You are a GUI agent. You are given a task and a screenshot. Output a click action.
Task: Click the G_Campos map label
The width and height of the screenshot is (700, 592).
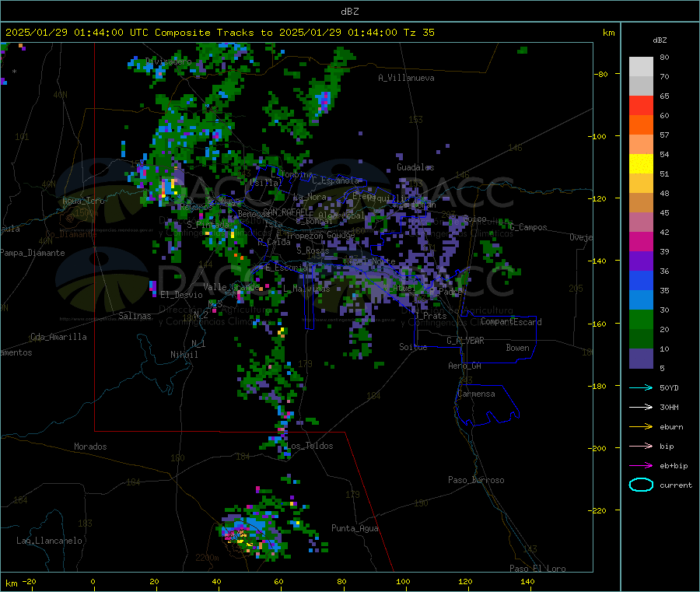[x=528, y=227]
